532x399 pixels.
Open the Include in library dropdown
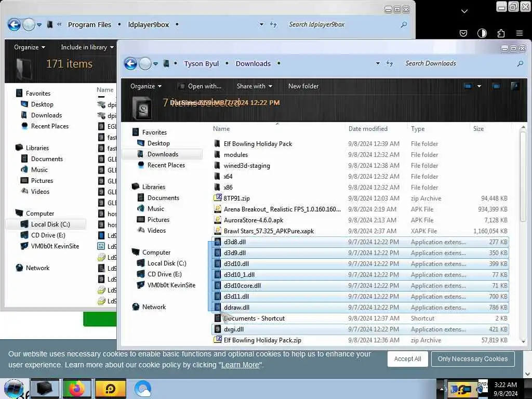coord(87,47)
